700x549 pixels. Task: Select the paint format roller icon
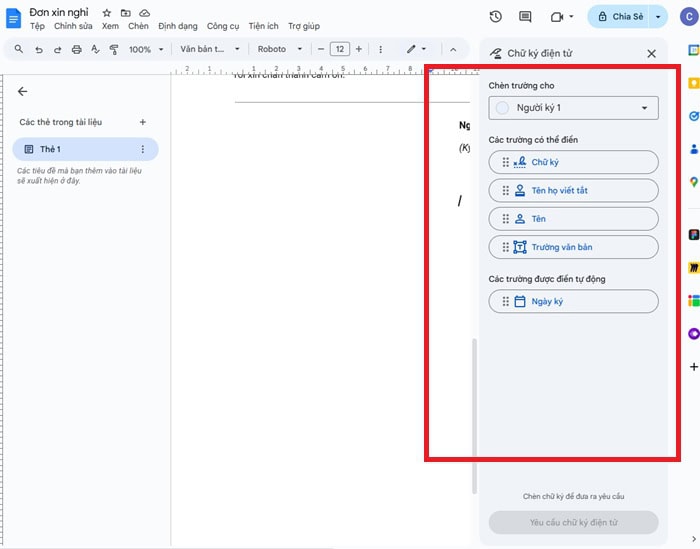(x=113, y=49)
